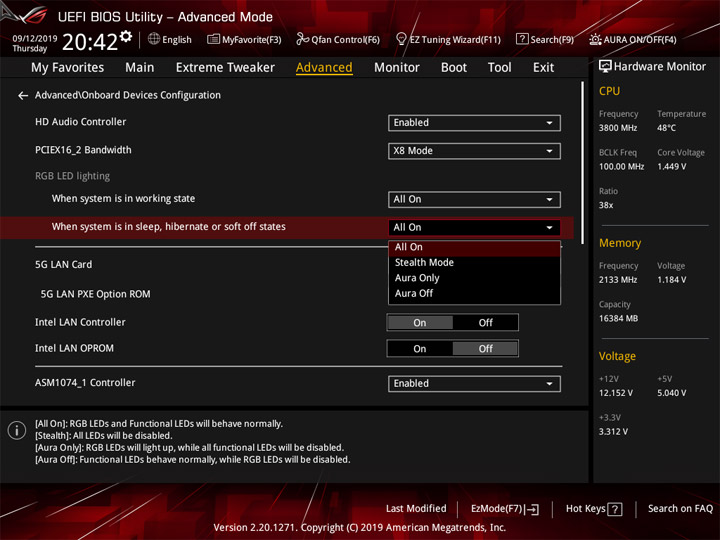Open ASM1074_1 Controller dropdown

[x=474, y=384]
